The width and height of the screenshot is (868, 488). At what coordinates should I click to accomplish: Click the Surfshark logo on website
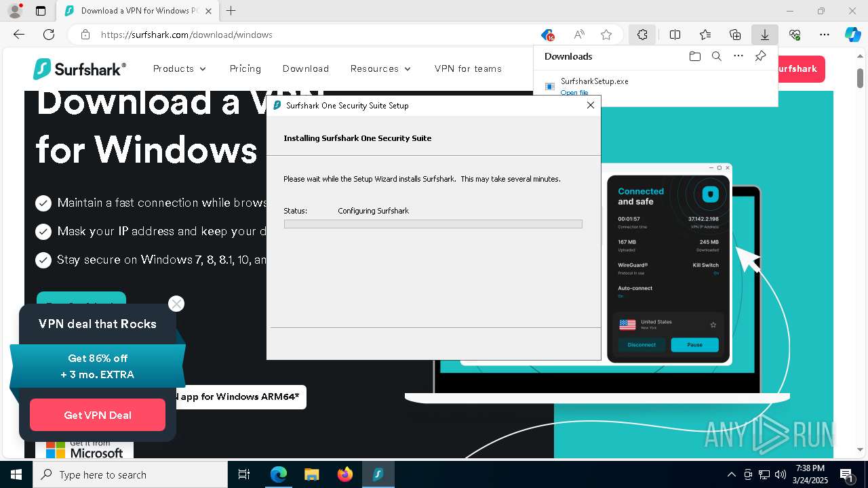pos(79,68)
